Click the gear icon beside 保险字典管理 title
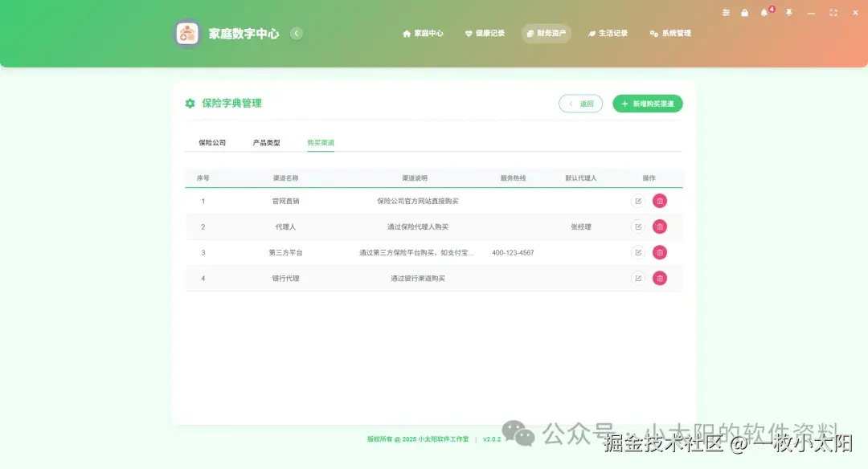 coord(189,104)
